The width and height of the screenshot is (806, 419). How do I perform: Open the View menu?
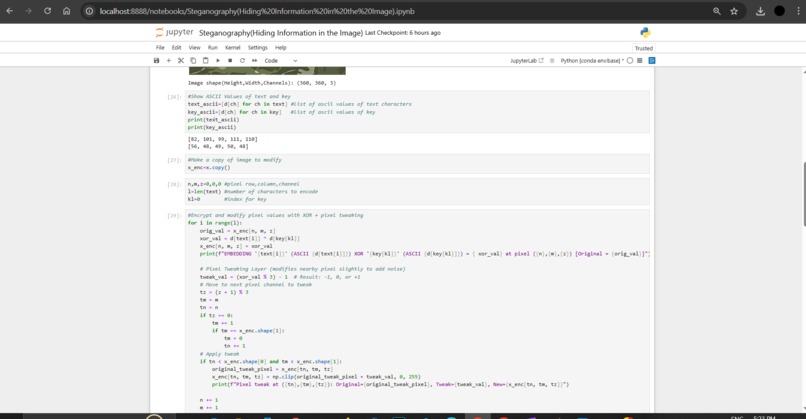(194, 47)
